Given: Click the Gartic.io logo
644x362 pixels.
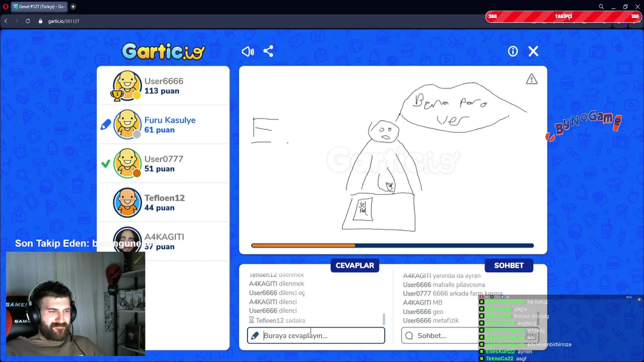Looking at the screenshot, I should coord(164,51).
